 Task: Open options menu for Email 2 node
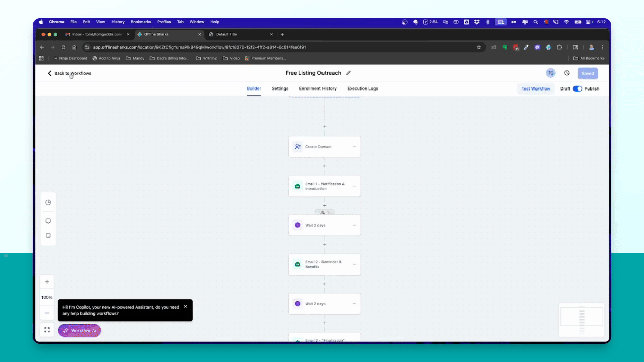pyautogui.click(x=354, y=264)
